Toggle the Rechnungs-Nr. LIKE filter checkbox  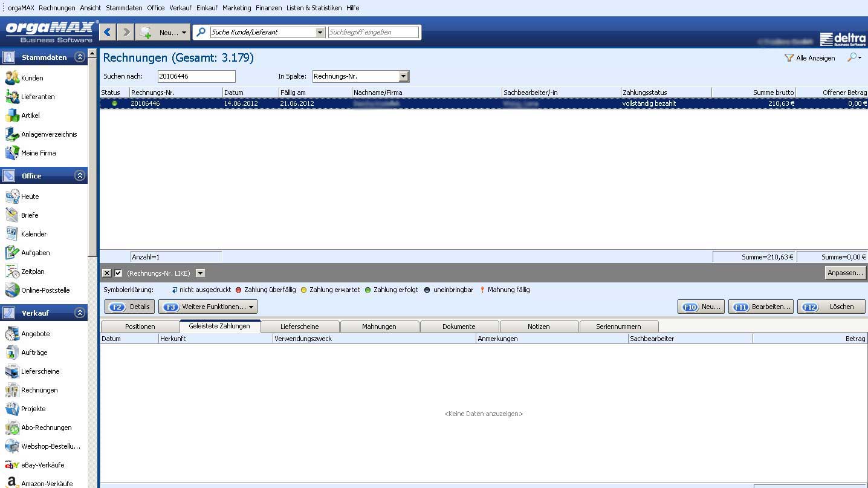118,273
